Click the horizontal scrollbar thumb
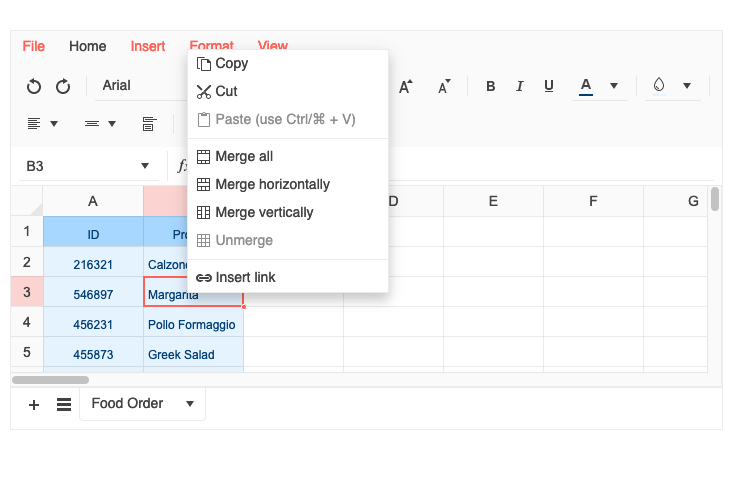Screen dimensions: 733x490 (x=50, y=380)
